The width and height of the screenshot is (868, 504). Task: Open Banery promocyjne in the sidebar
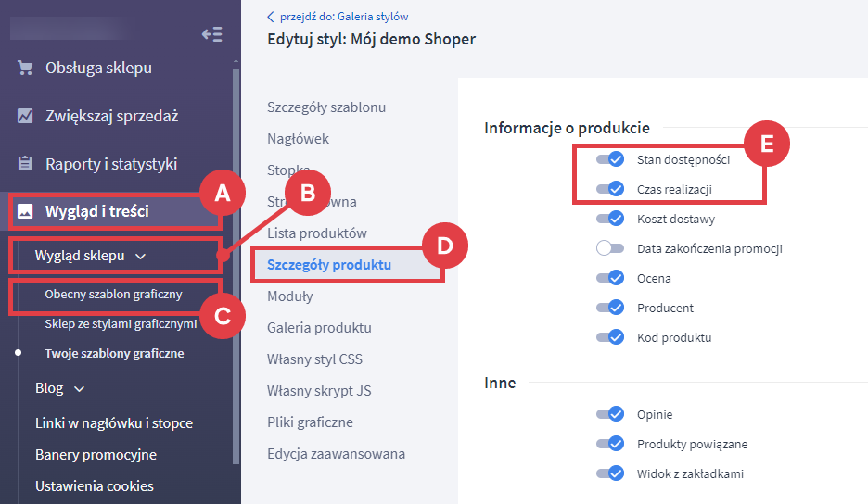point(96,455)
